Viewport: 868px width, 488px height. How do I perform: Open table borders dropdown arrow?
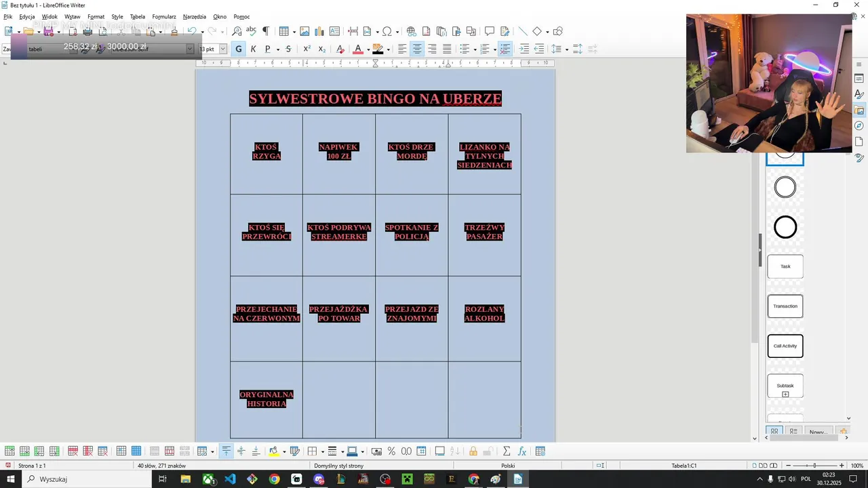(x=321, y=452)
